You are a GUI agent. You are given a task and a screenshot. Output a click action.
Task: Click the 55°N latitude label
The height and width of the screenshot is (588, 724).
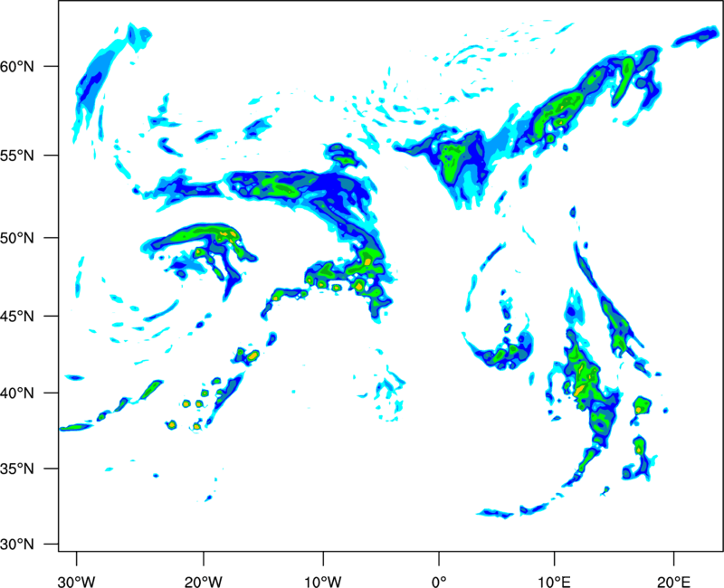tap(17, 156)
